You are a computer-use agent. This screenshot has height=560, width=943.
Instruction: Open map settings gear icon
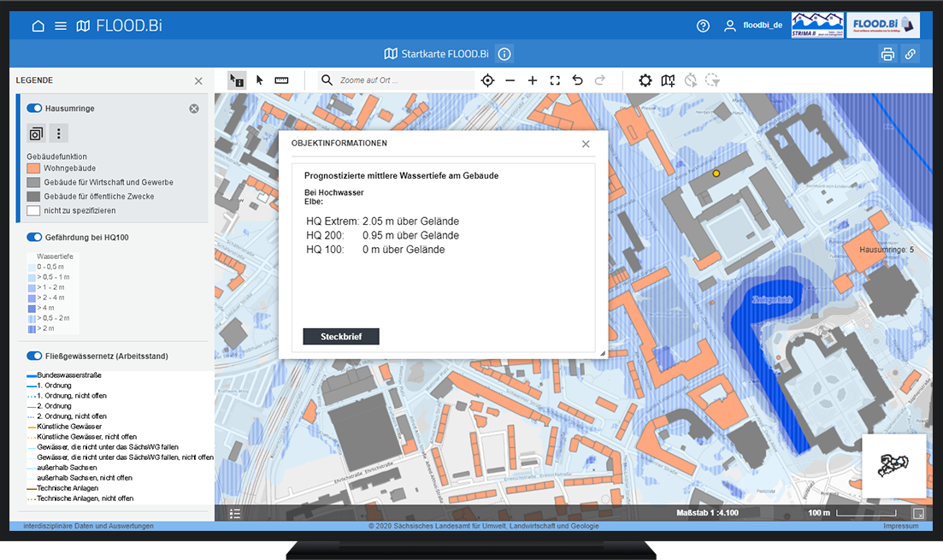[x=645, y=80]
